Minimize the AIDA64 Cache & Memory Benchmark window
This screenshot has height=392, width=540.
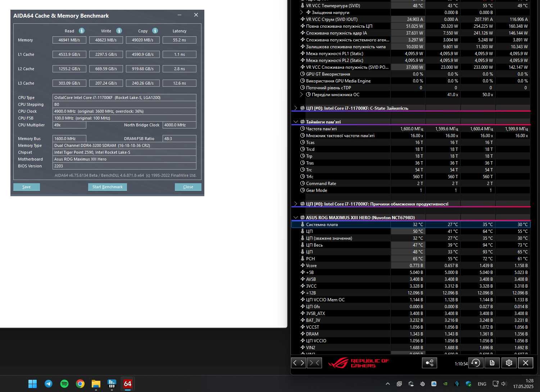pos(180,15)
